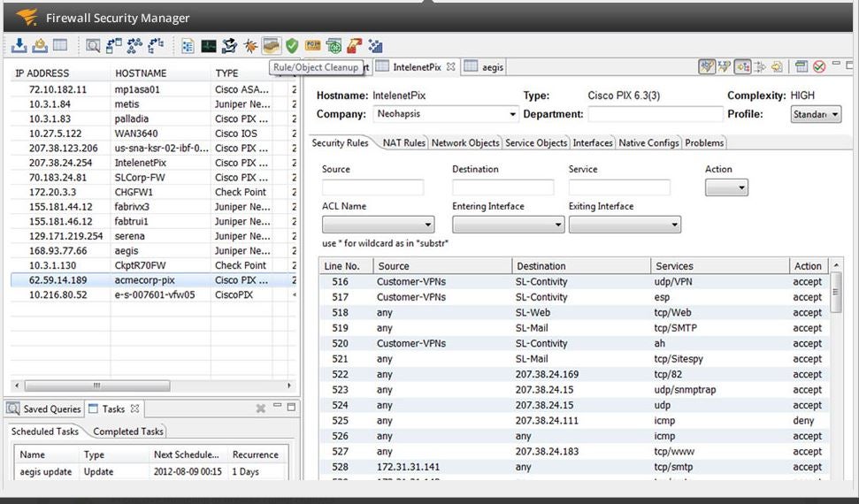Open the Action filter dropdown

pyautogui.click(x=726, y=187)
